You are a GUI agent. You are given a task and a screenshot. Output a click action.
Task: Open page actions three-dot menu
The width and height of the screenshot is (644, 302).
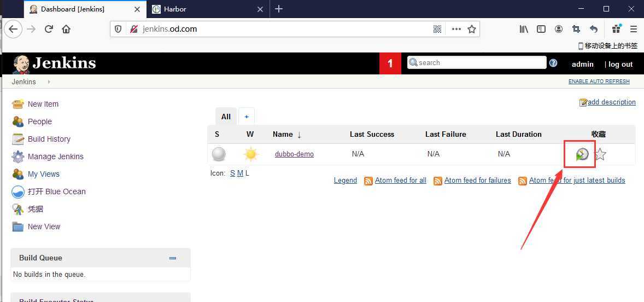pyautogui.click(x=456, y=29)
